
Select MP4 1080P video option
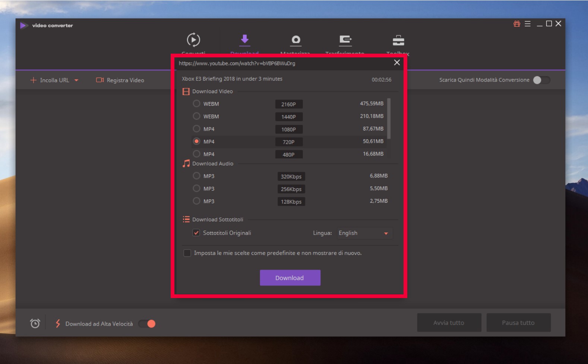coord(196,129)
